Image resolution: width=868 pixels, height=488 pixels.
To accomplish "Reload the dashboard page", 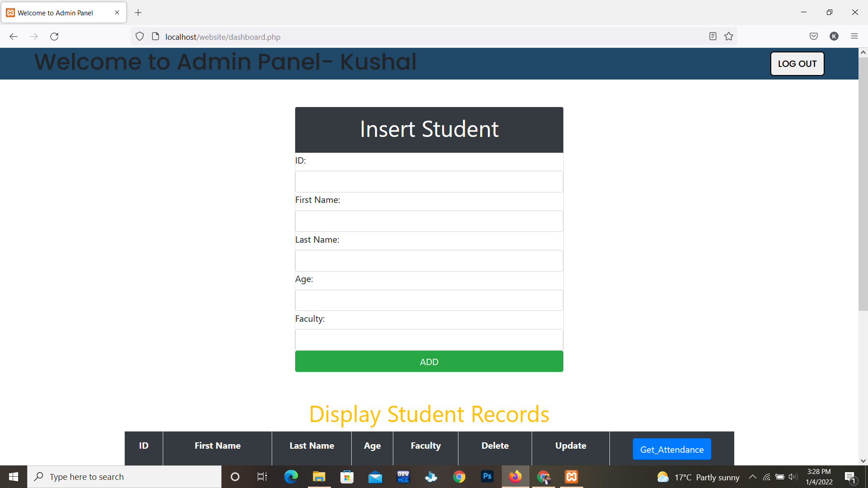I will (54, 37).
